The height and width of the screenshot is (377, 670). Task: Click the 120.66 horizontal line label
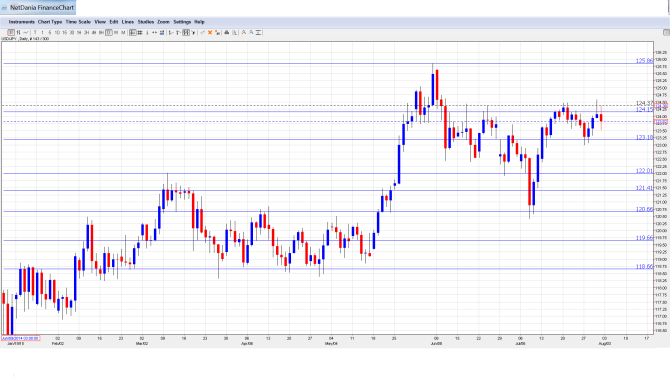tap(644, 209)
